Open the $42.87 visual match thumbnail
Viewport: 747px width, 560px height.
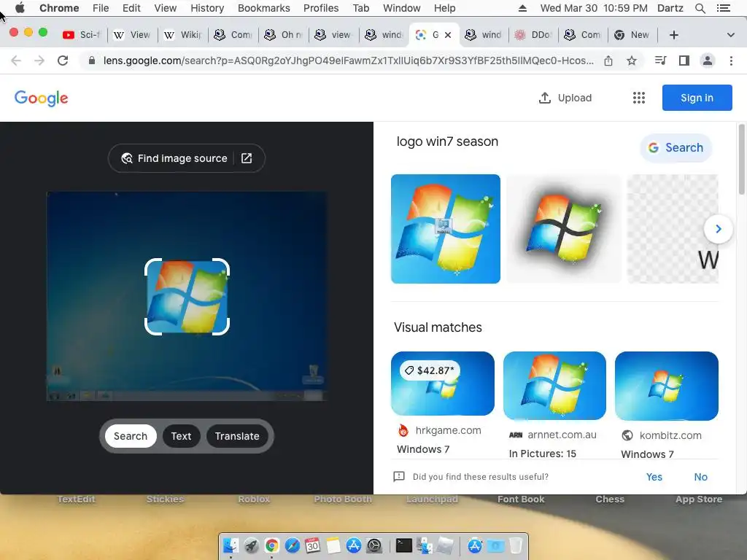443,384
